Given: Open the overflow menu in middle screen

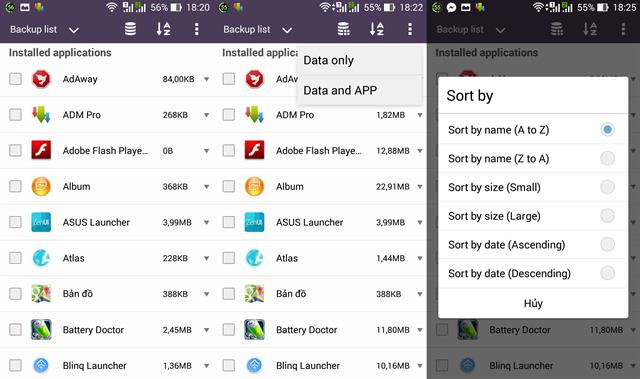Looking at the screenshot, I should [410, 29].
